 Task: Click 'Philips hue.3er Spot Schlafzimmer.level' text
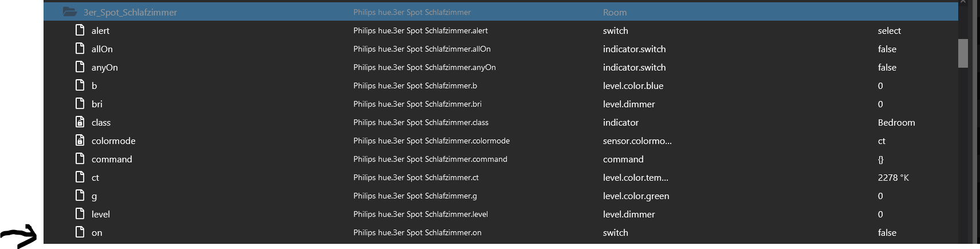pos(420,214)
